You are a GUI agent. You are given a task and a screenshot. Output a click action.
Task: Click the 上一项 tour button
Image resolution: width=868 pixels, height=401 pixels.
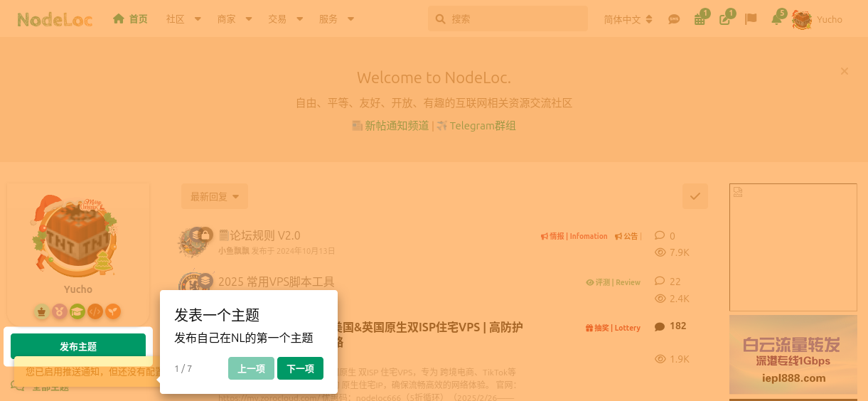click(x=251, y=368)
